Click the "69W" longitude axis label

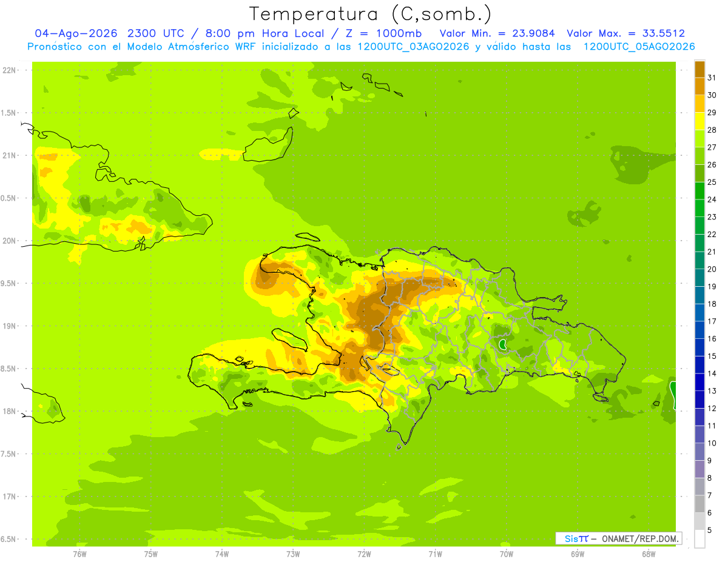pyautogui.click(x=578, y=554)
